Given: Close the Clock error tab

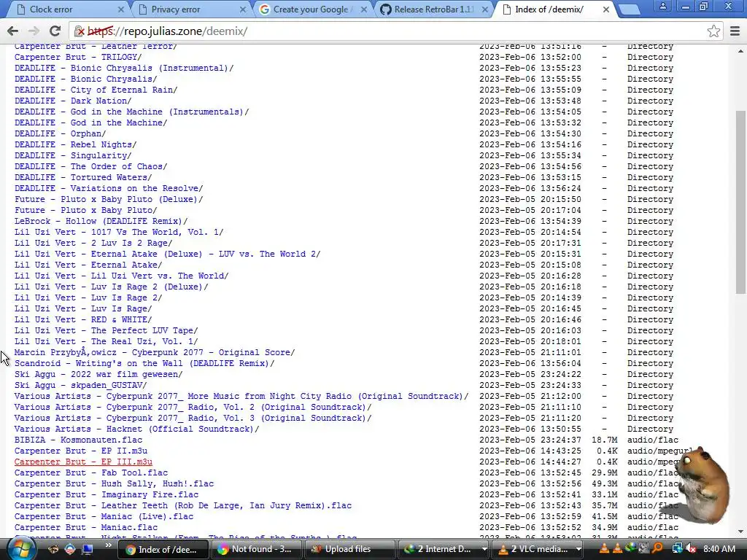Looking at the screenshot, I should click(121, 9).
